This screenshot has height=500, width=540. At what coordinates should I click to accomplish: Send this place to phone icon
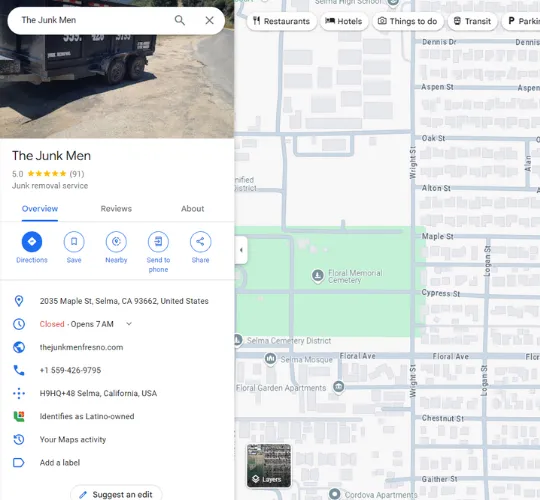[158, 242]
